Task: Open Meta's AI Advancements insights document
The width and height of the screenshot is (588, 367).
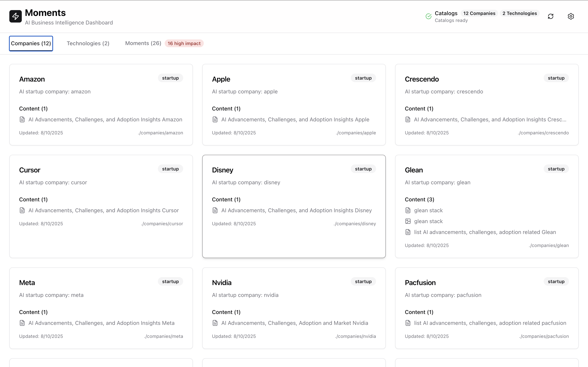Action: click(101, 323)
